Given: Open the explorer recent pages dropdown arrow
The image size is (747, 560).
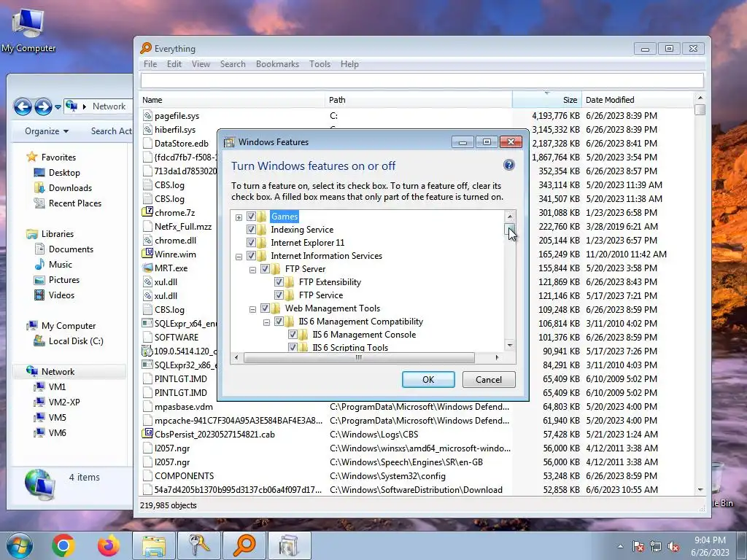Looking at the screenshot, I should [x=58, y=106].
